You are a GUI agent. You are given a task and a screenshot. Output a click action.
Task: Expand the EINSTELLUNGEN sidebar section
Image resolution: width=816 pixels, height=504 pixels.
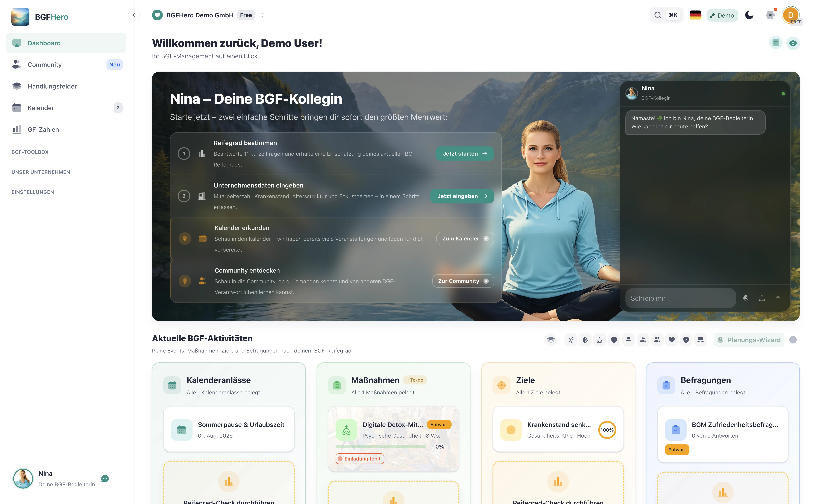pos(33,192)
